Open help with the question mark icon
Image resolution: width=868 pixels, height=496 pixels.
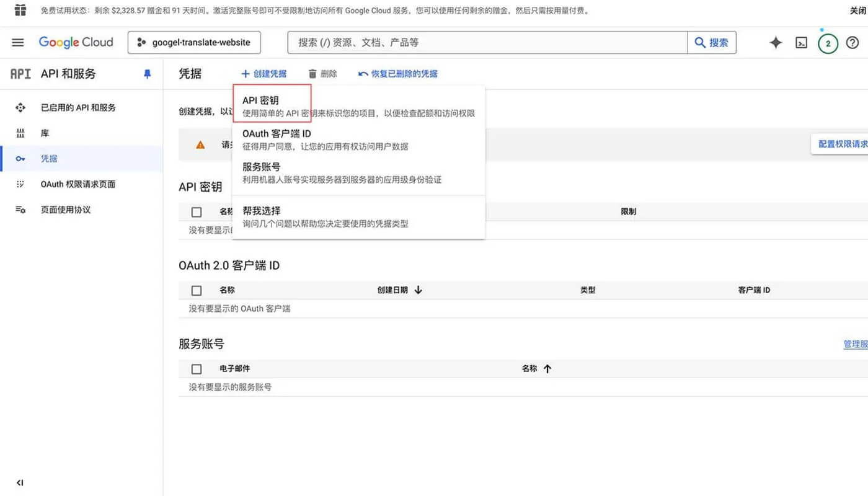pyautogui.click(x=852, y=42)
